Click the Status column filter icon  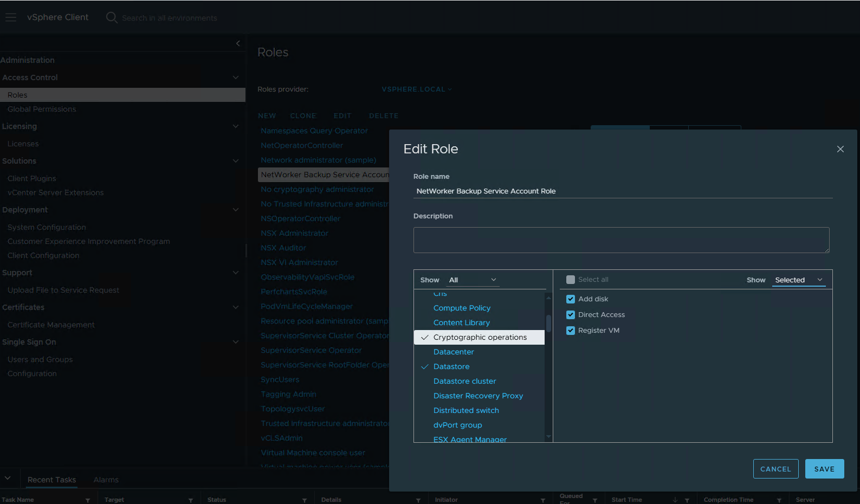305,500
